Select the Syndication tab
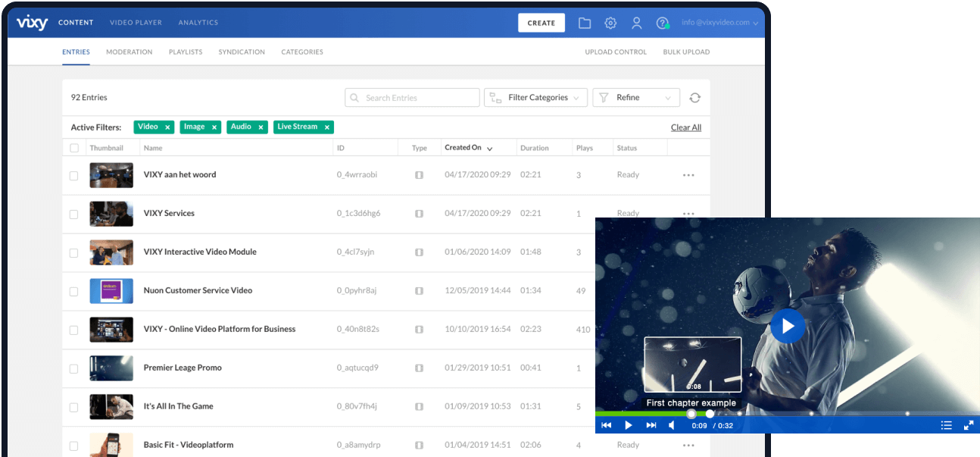 [242, 52]
